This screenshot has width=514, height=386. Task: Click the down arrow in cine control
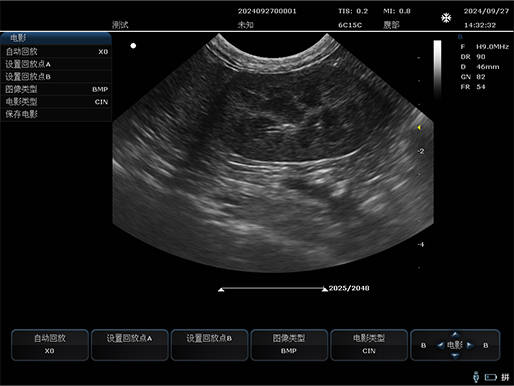pos(455,356)
